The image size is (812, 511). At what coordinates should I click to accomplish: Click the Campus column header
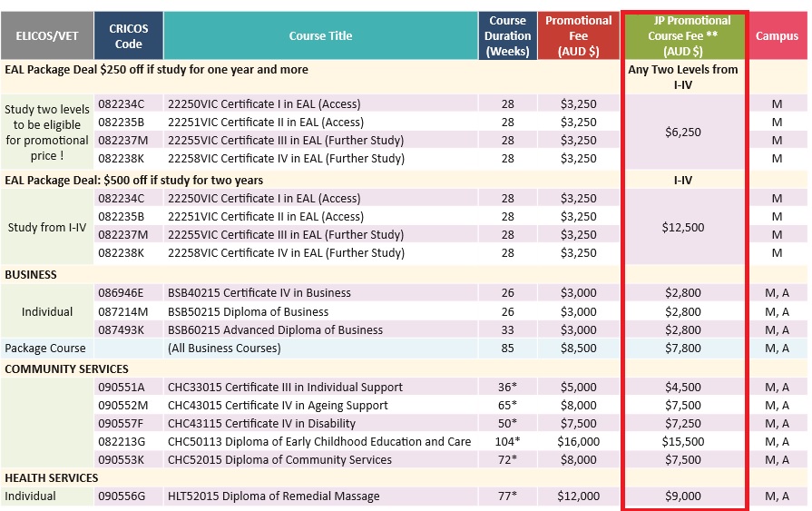pos(777,35)
